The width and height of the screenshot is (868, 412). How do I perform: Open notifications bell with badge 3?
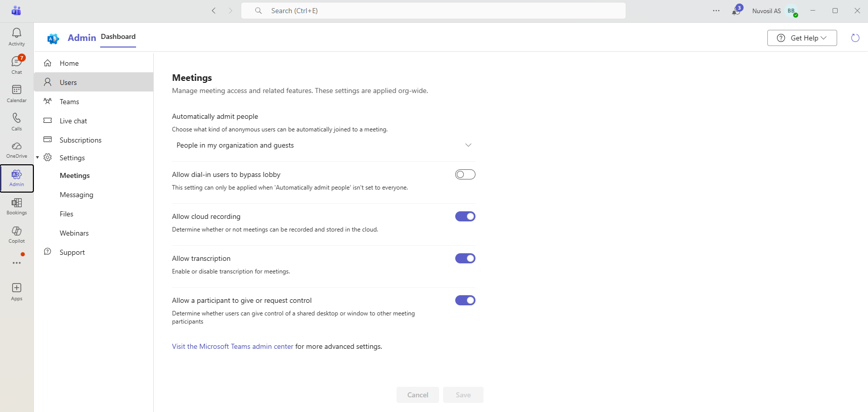(x=736, y=11)
